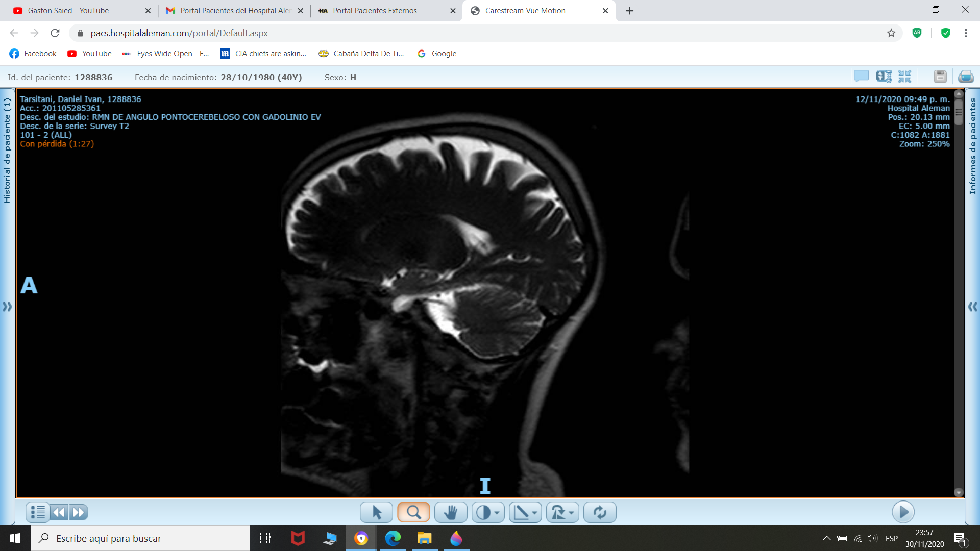Image resolution: width=980 pixels, height=551 pixels.
Task: Print the study with the printer icon
Action: coord(966,77)
